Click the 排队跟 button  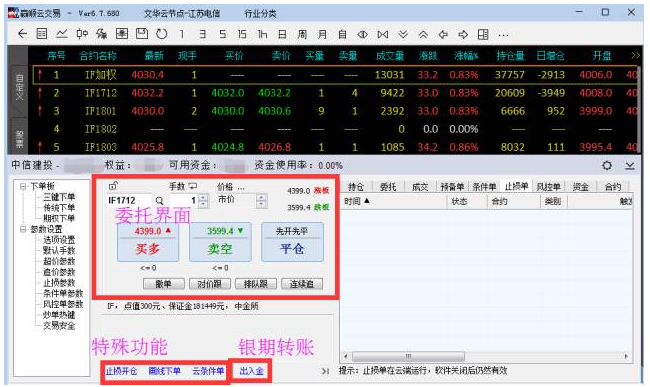[x=255, y=284]
